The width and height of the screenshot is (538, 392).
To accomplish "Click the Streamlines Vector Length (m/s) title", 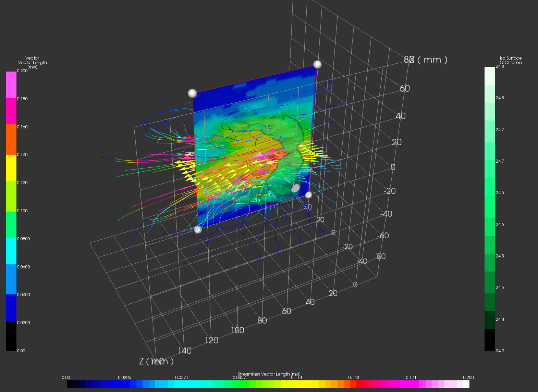I will 269,374.
